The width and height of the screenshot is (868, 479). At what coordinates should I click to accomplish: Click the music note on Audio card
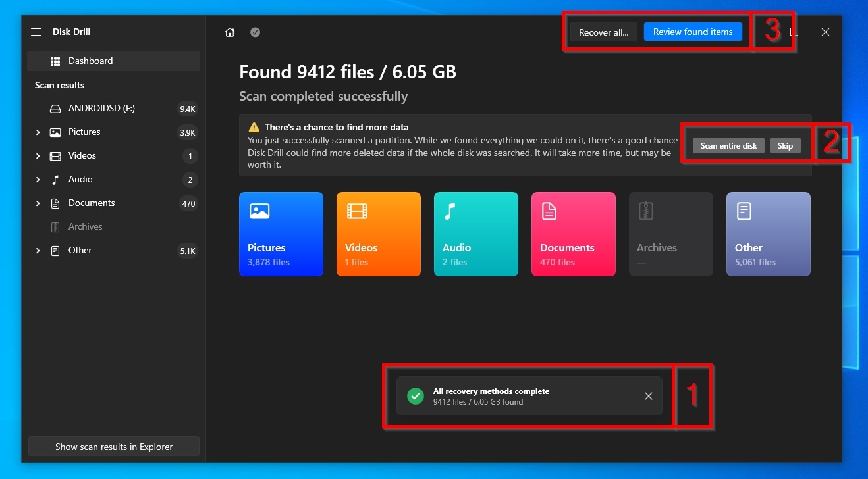(450, 211)
